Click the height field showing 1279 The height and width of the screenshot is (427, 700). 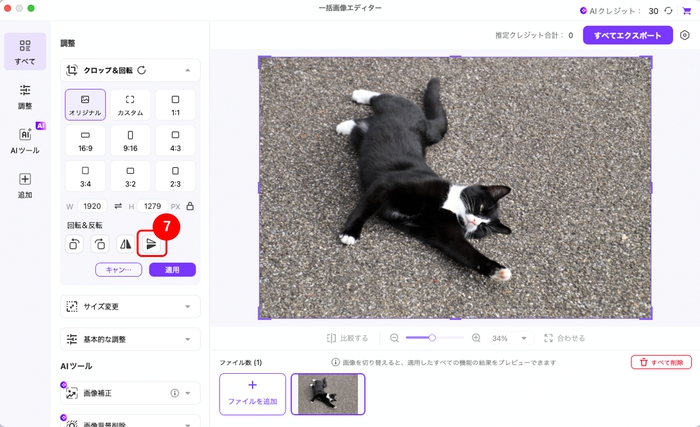(152, 206)
